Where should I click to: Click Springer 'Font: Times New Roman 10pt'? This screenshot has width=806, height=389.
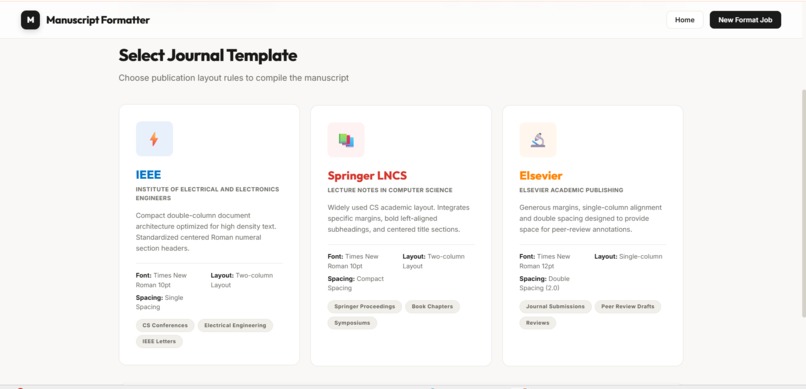click(x=353, y=261)
